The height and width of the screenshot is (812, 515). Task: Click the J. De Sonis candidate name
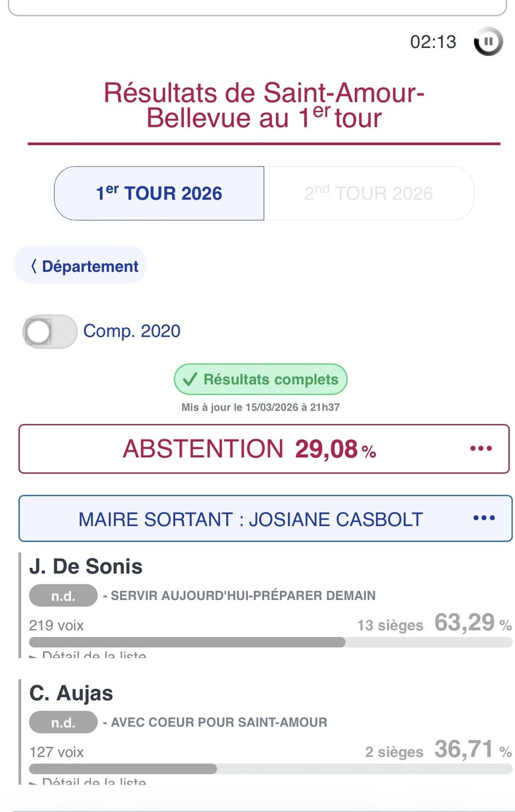[x=86, y=566]
